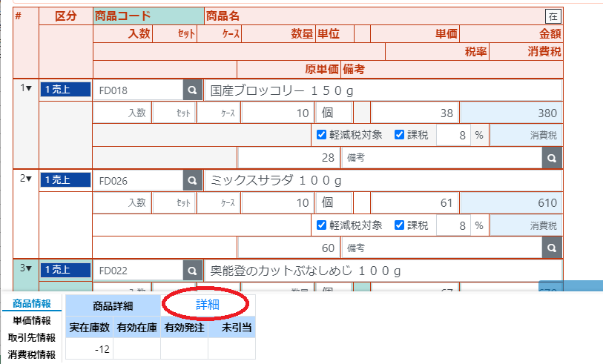Click the 商品詳細 header cell
This screenshot has height=364, width=603.
pyautogui.click(x=113, y=306)
